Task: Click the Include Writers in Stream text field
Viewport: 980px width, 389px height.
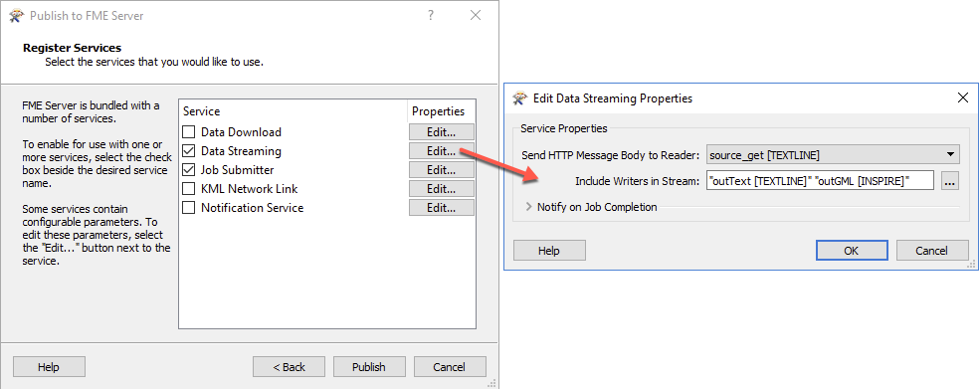Action: [820, 181]
